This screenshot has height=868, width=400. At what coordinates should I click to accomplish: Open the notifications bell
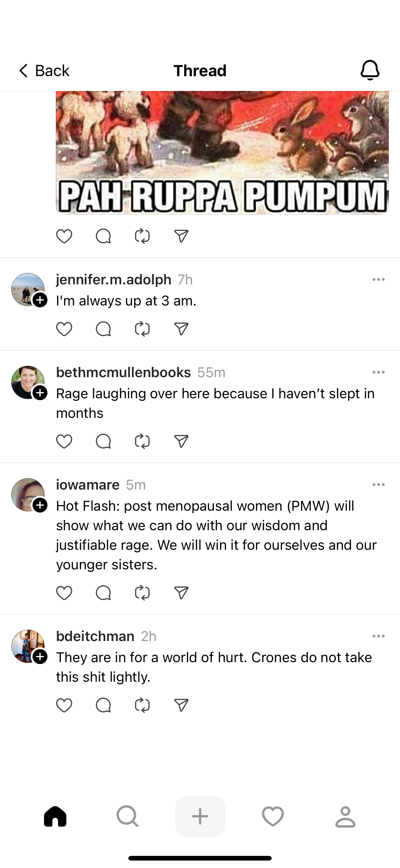coord(370,70)
